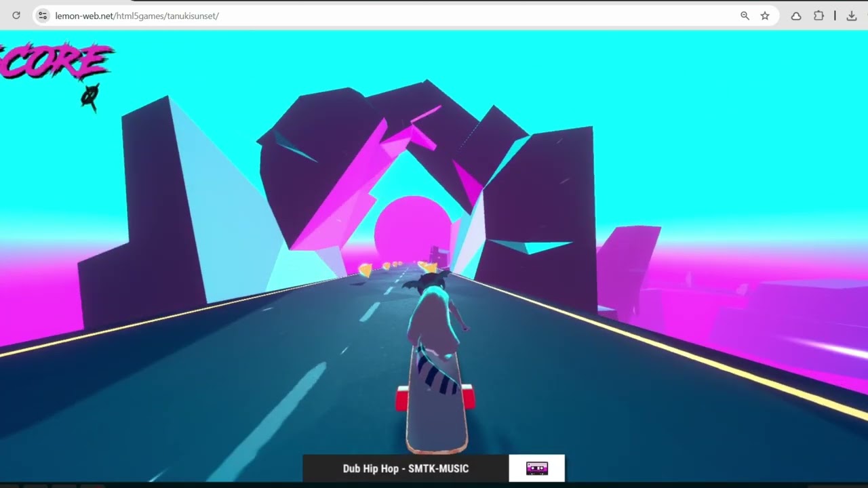Click the address bar showing lemon-web.net URL
868x488 pixels.
click(407, 16)
